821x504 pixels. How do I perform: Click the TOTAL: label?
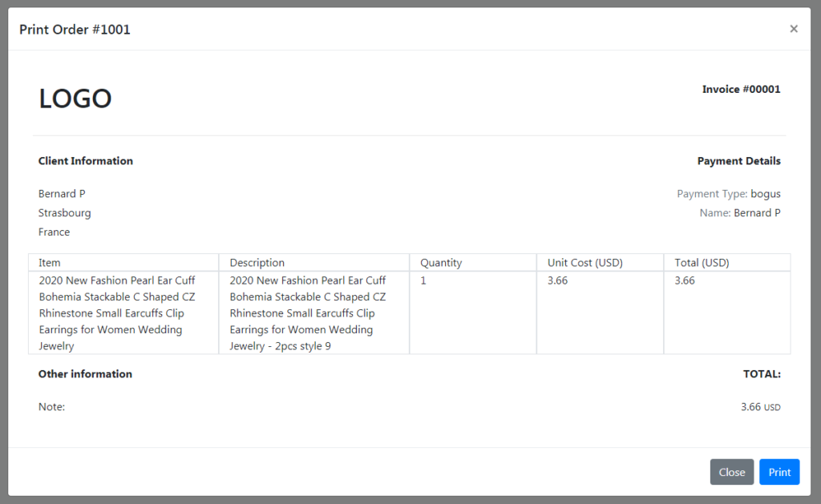762,373
